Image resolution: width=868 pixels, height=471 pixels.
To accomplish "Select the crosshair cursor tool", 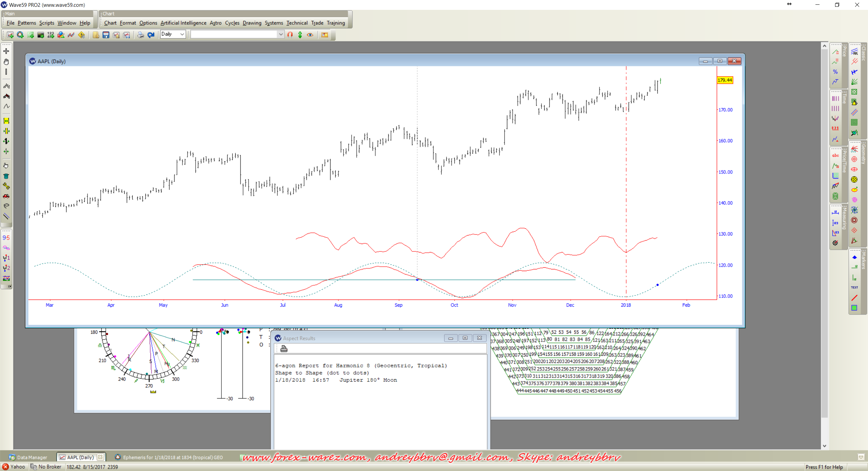I will coord(6,51).
